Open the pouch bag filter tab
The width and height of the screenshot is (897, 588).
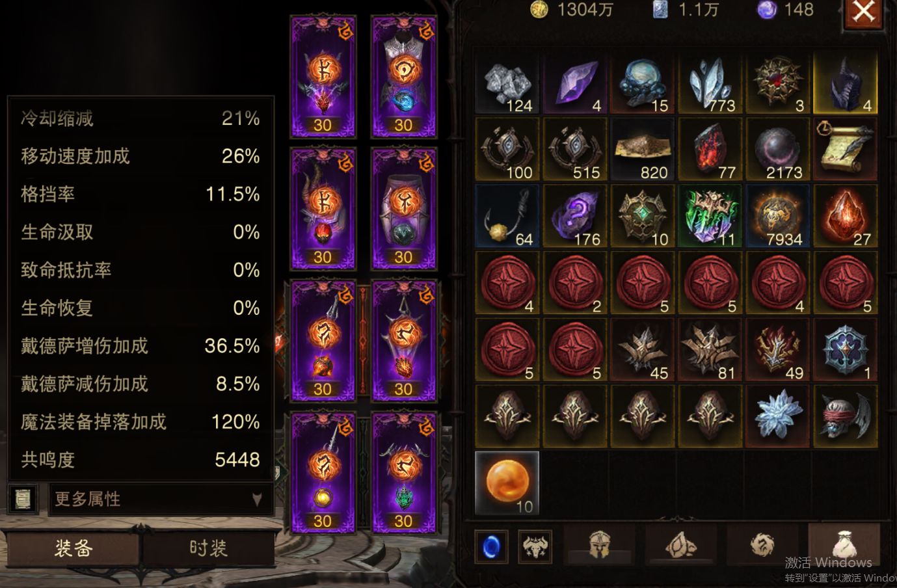coord(843,544)
